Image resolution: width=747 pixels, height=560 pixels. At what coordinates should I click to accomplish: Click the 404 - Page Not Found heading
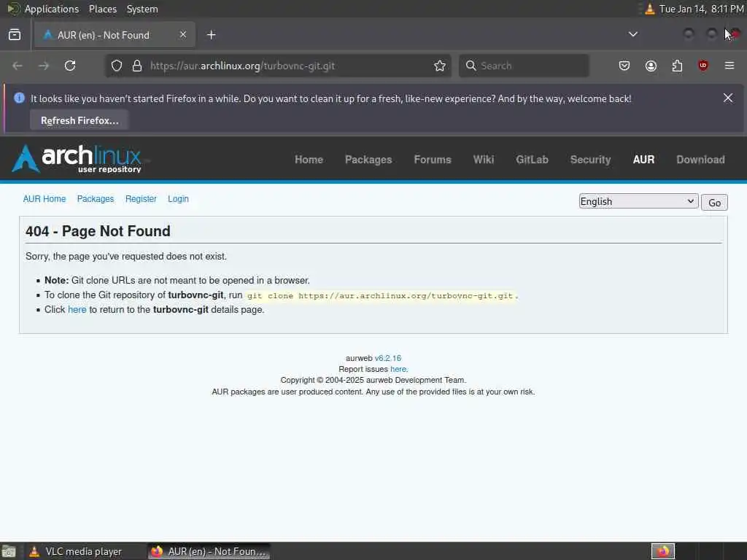98,231
